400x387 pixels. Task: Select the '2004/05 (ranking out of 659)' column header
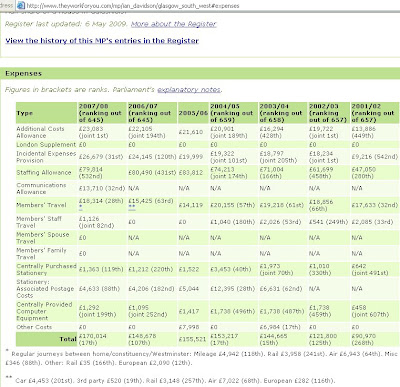pos(234,113)
